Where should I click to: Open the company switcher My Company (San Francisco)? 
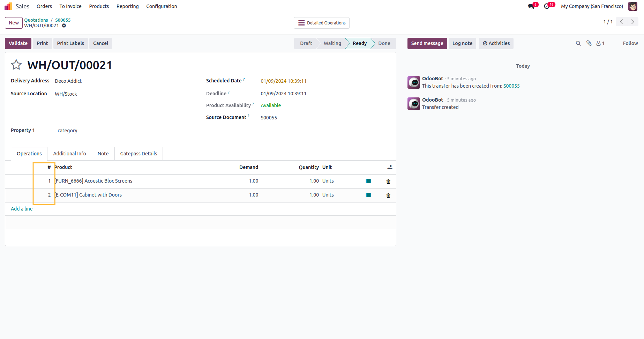592,6
